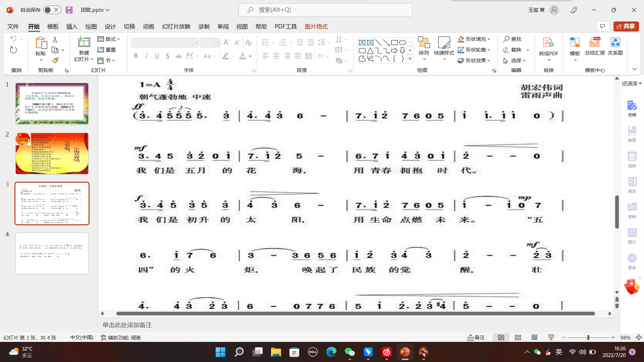Switch to the 动画 ribbon tab

click(x=148, y=26)
